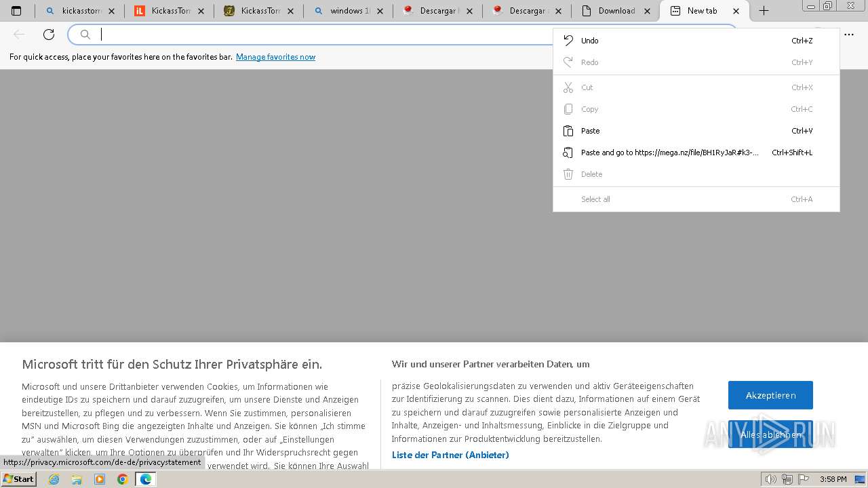Screen dimensions: 868x488
Task: Open a new tab with plus button
Action: (764, 11)
